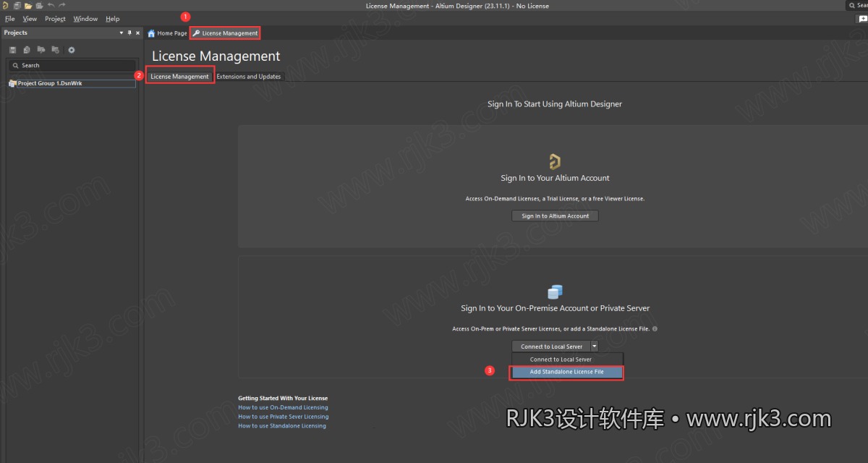Click the undo arrow icon
The width and height of the screenshot is (868, 463).
tap(51, 6)
